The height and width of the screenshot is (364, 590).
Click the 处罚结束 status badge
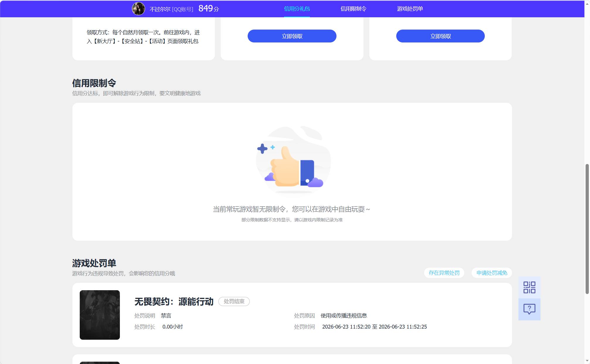(234, 301)
